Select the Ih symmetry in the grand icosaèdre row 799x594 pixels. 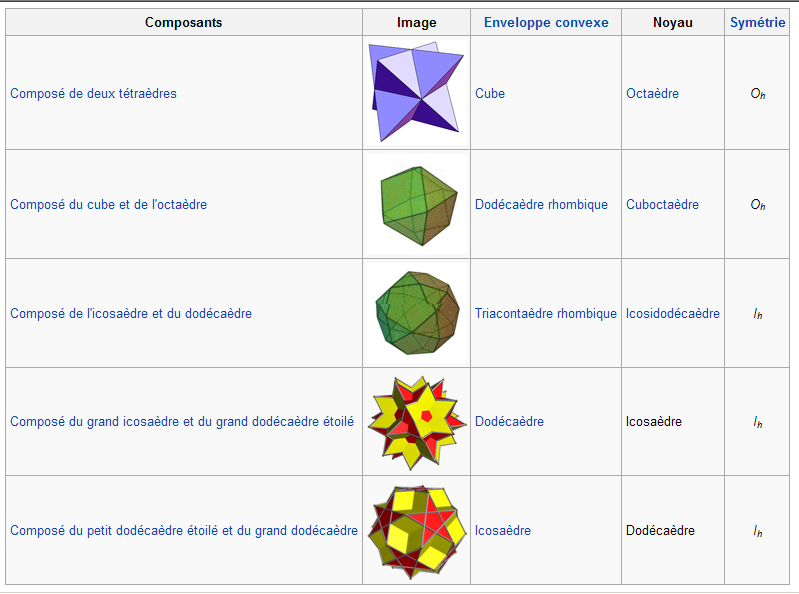coord(758,422)
